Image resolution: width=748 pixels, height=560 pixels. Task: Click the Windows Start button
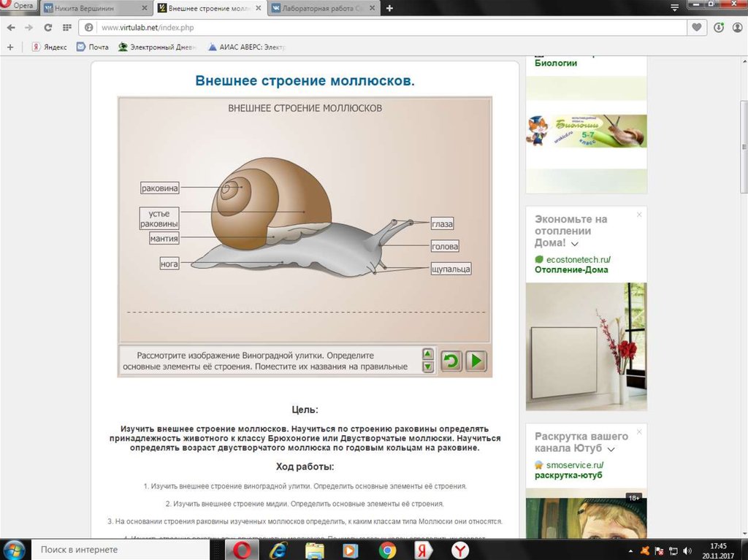pos(15,549)
